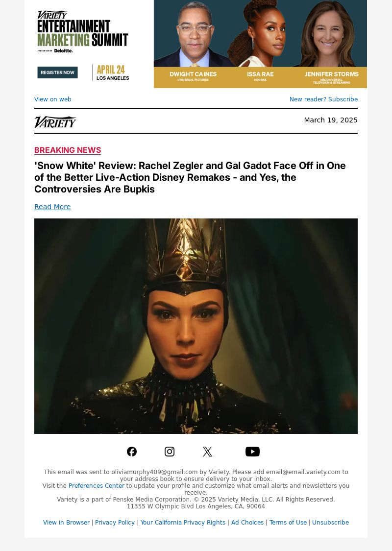Click the Unsubscribe link
The height and width of the screenshot is (551, 392).
tap(330, 523)
